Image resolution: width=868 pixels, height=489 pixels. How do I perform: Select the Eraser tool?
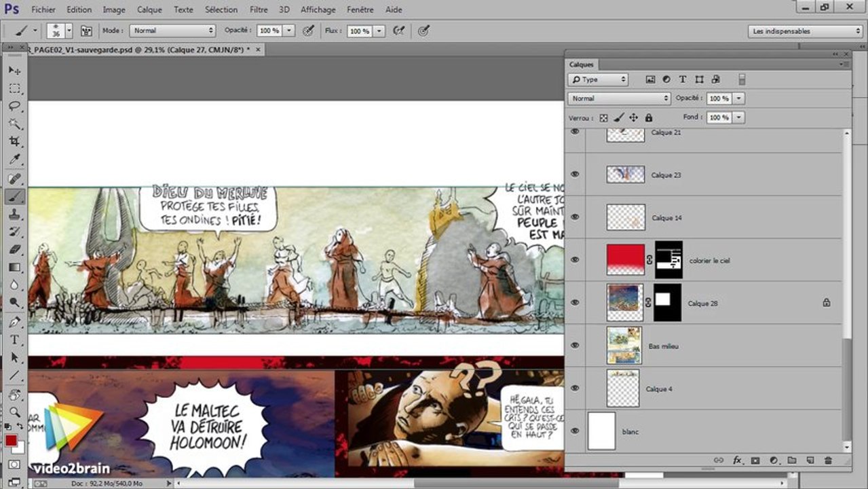[15, 249]
